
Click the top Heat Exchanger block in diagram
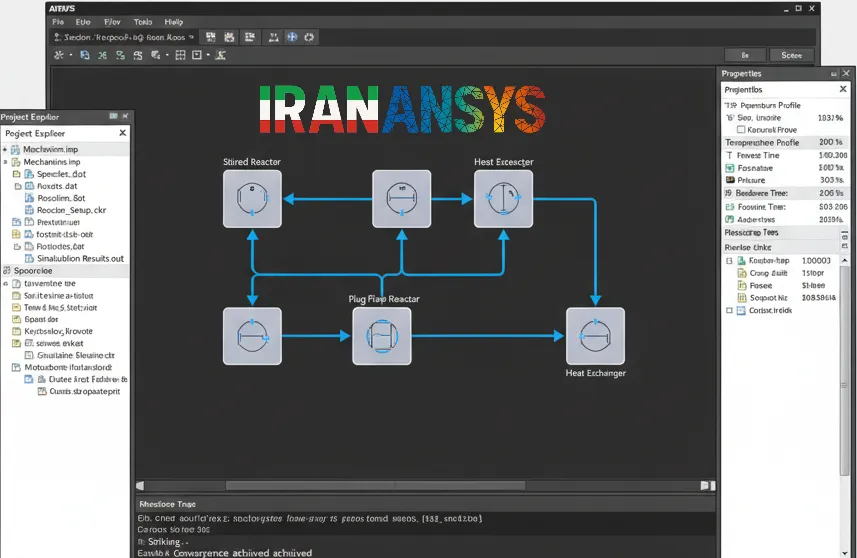[503, 198]
